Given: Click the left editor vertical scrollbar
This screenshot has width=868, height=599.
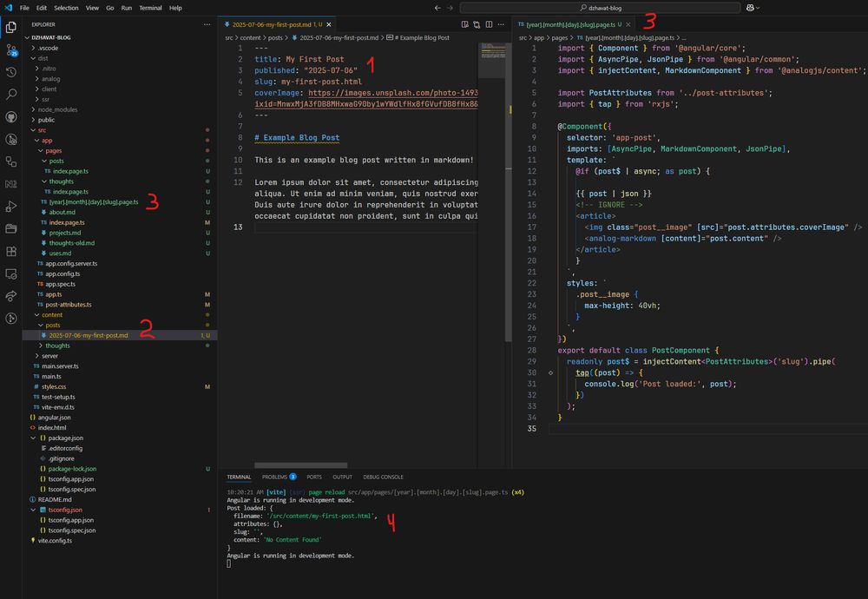Looking at the screenshot, I should (508, 192).
